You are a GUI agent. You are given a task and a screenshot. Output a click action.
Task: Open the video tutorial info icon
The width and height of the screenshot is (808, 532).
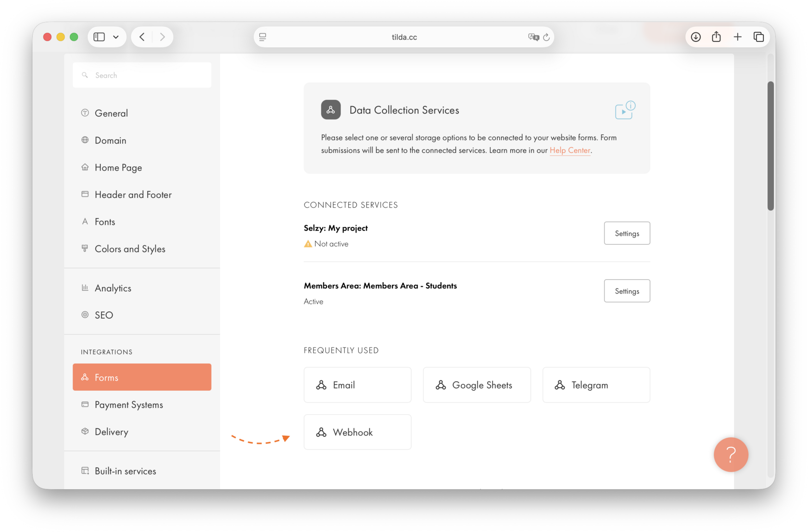click(625, 110)
